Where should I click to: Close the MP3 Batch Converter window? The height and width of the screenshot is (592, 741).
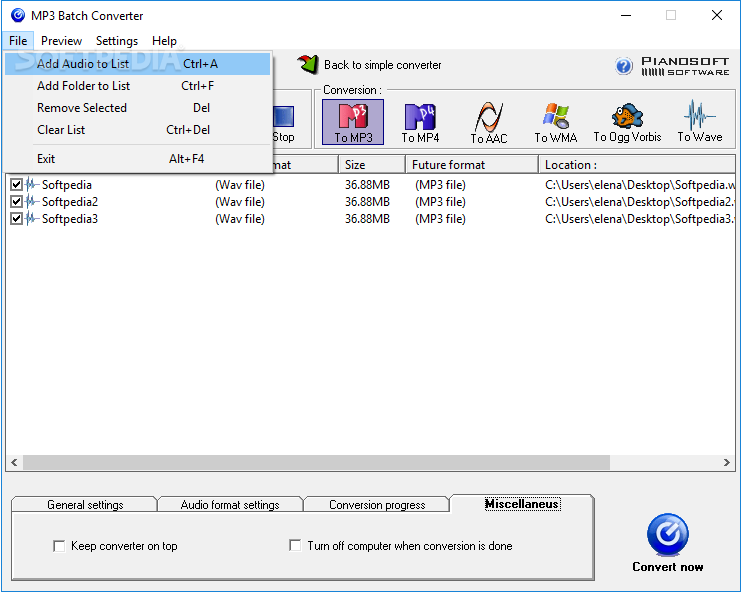(x=717, y=16)
